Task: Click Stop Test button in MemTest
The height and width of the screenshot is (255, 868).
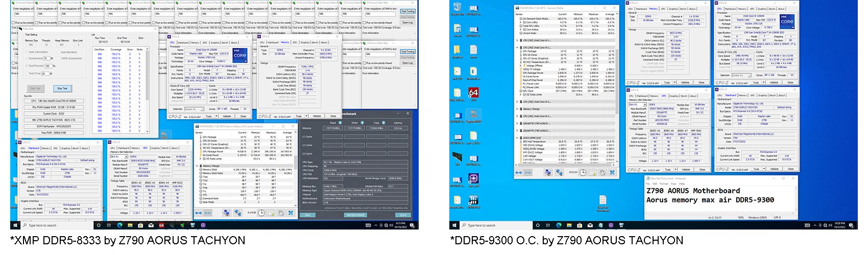Action: tap(63, 88)
